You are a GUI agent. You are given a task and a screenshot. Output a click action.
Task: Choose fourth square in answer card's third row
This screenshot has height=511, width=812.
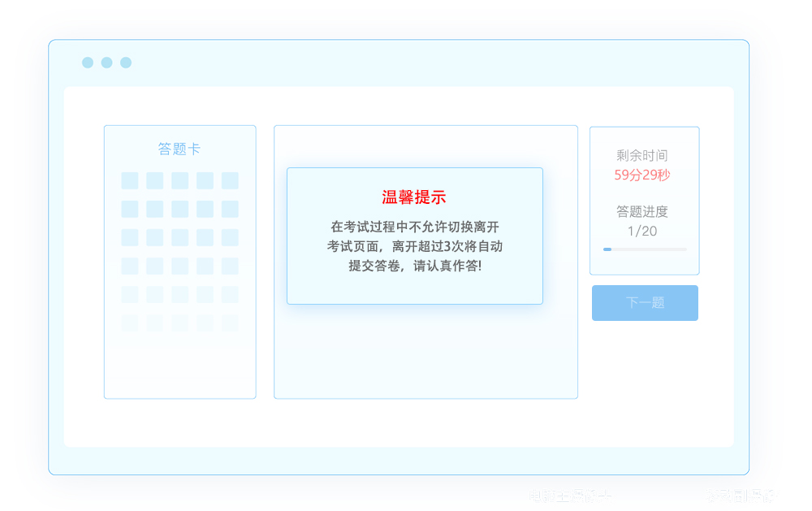pyautogui.click(x=205, y=237)
